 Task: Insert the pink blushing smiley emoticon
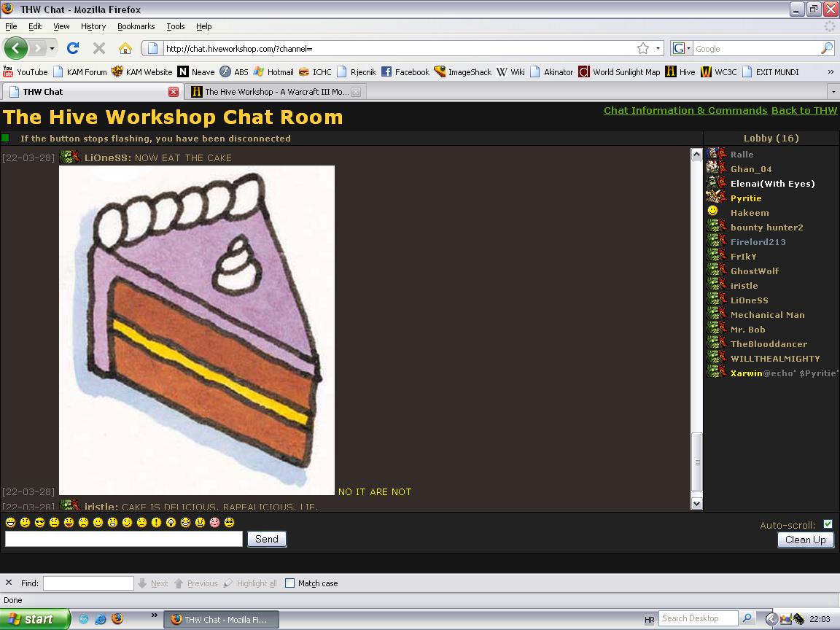(x=214, y=522)
